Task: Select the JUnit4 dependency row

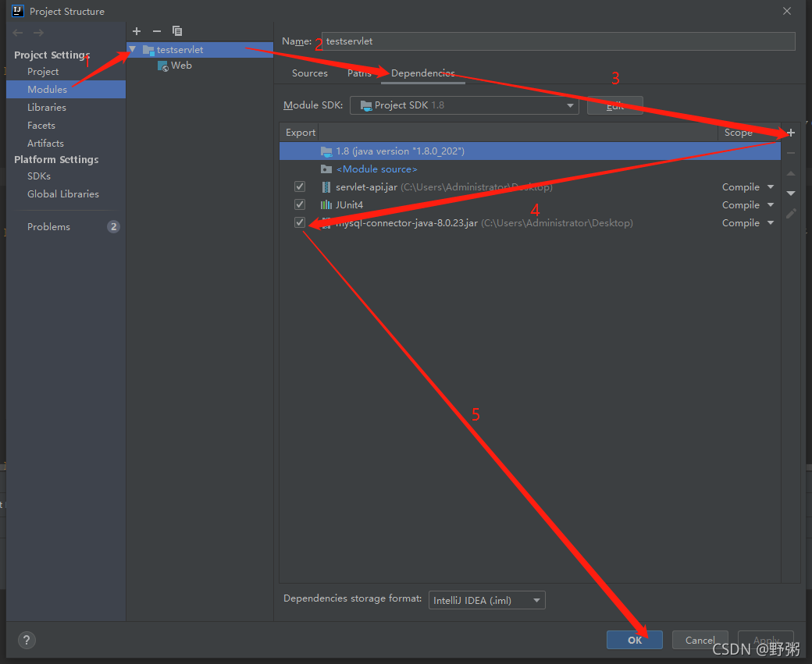Action: (530, 205)
